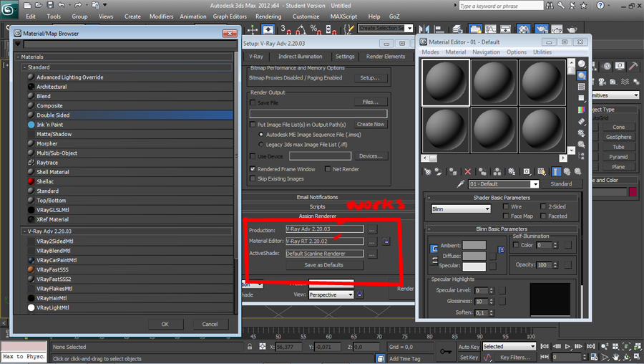Enable the Wire checkbox in shader parameters
644x364 pixels.
[x=506, y=206]
